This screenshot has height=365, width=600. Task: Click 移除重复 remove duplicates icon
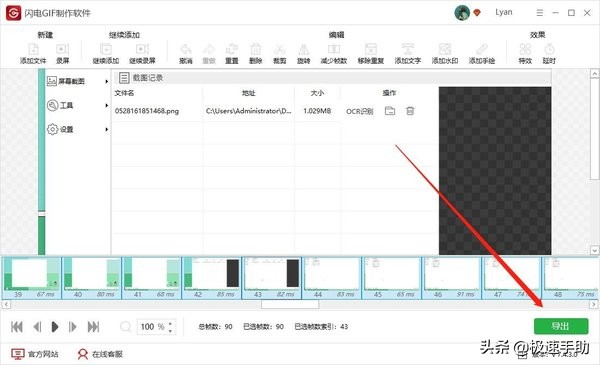pyautogui.click(x=371, y=49)
